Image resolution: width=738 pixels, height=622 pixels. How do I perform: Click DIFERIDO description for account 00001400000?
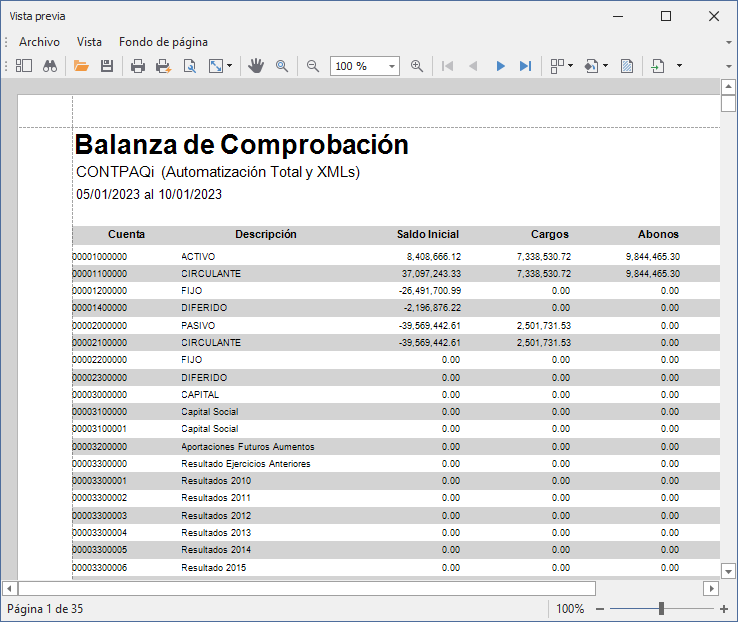click(x=204, y=308)
